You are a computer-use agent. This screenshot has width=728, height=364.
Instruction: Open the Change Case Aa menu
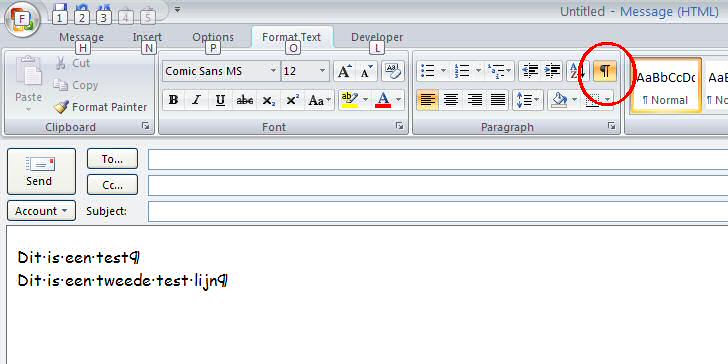click(320, 100)
